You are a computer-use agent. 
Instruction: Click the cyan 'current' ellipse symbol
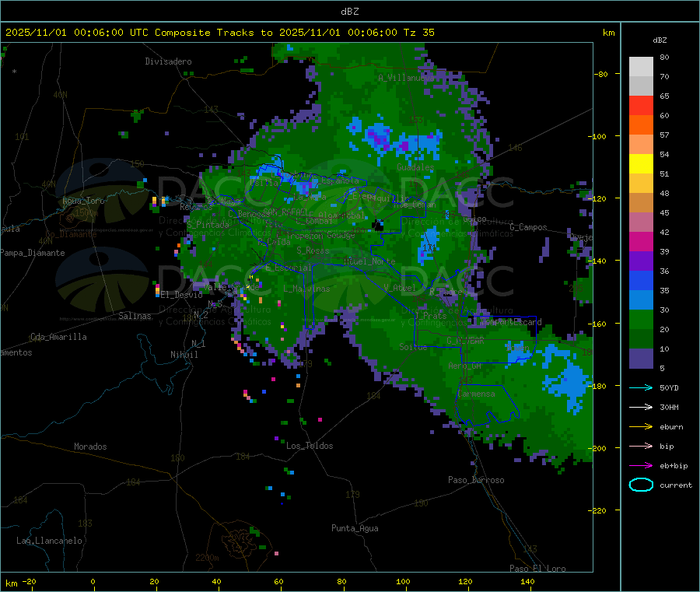coord(641,485)
